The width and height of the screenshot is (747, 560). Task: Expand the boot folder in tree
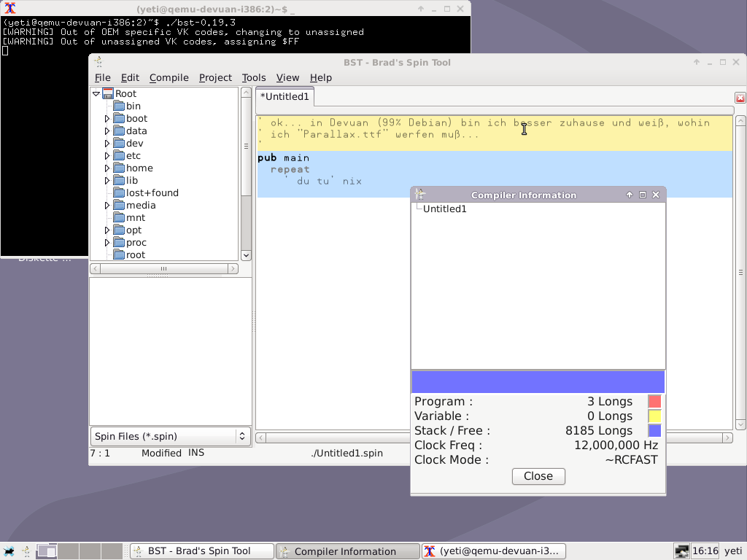[x=107, y=118]
